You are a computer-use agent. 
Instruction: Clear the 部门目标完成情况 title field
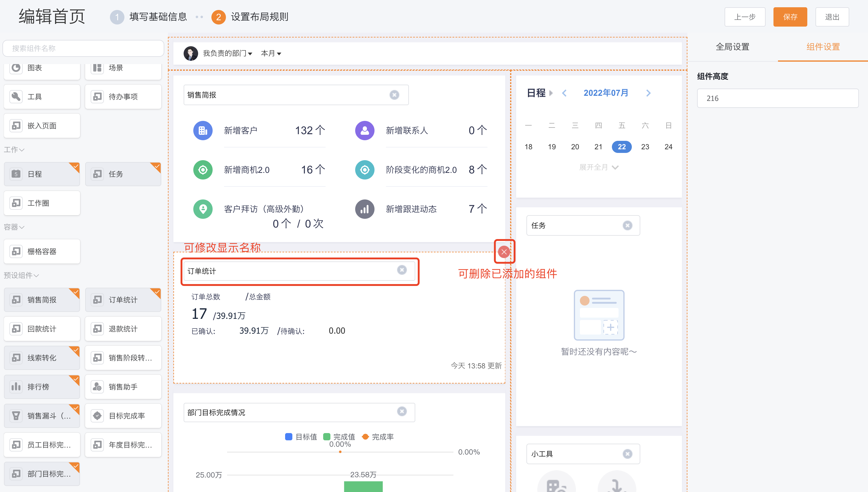402,412
